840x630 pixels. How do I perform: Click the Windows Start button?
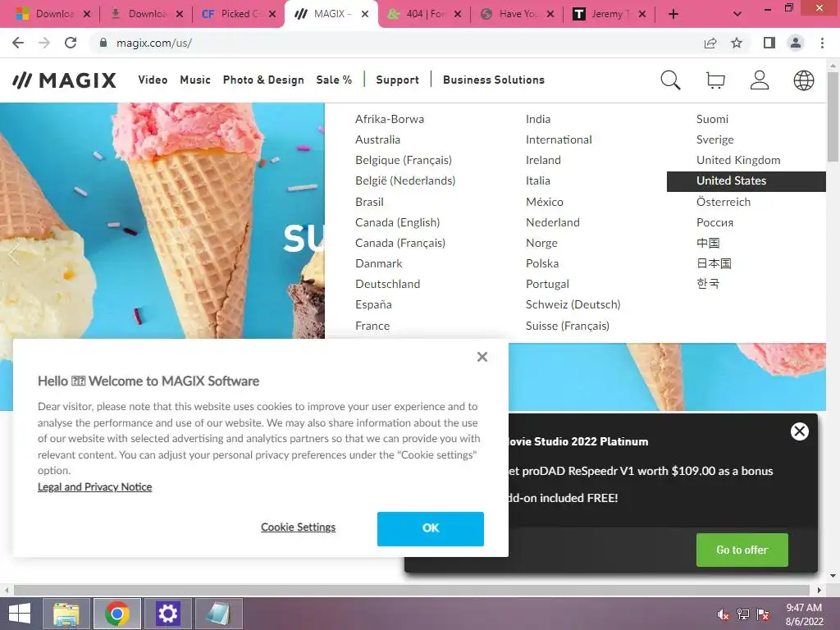20,614
